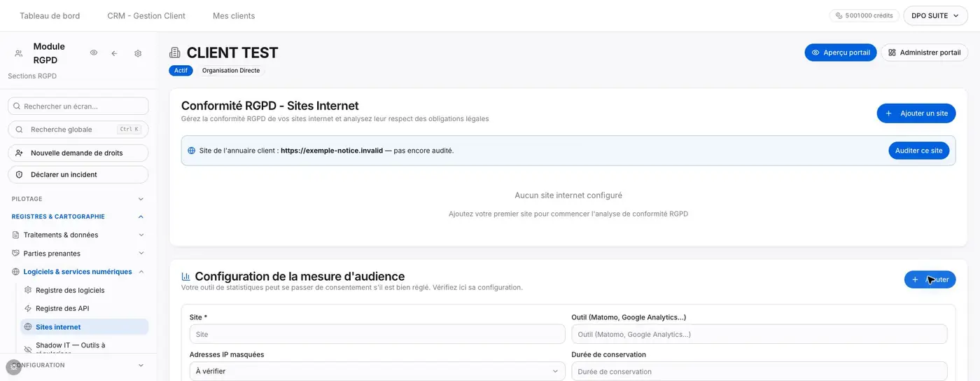Open Adresses IP masquées dropdown
Screen dimensions: 980x381
377,371
